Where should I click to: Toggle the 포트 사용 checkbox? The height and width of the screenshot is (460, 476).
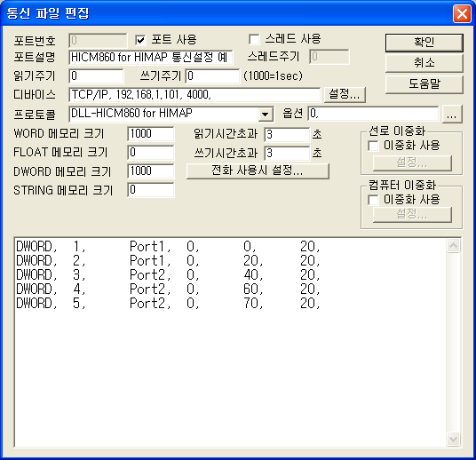[140, 40]
